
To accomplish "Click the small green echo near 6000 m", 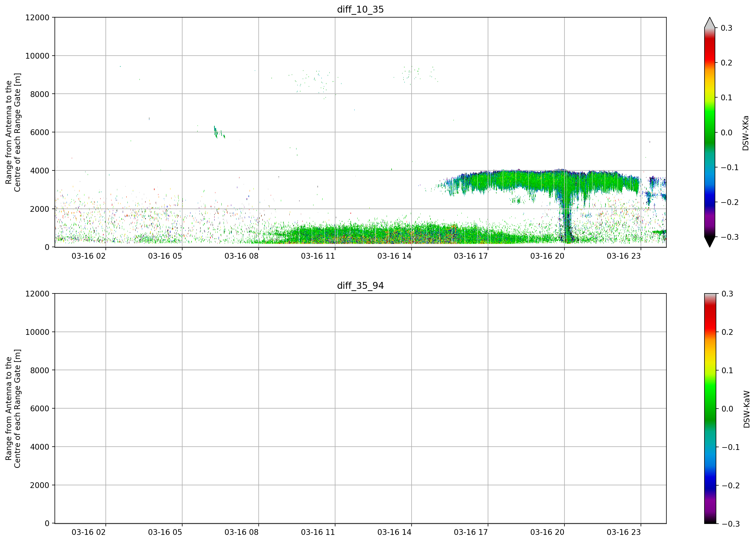I will 219,132.
